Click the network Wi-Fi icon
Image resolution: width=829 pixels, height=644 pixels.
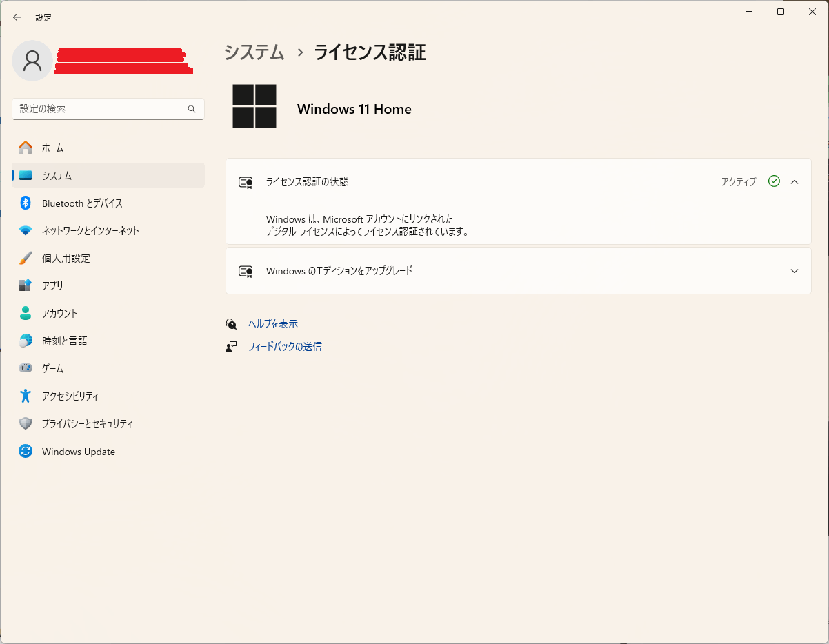click(x=26, y=230)
